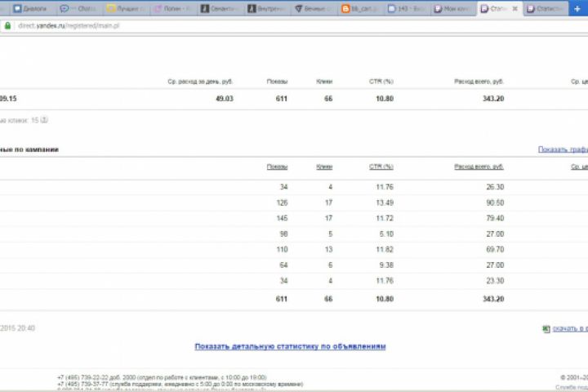Viewport: 588px width, 392px height.
Task: Select the 13 clicks cell
Action: click(328, 249)
